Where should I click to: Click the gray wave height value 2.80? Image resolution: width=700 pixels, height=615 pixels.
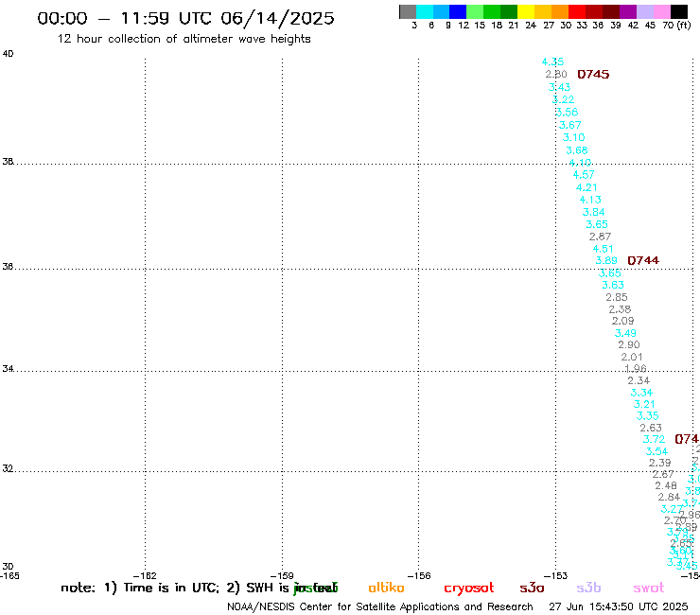[x=556, y=74]
